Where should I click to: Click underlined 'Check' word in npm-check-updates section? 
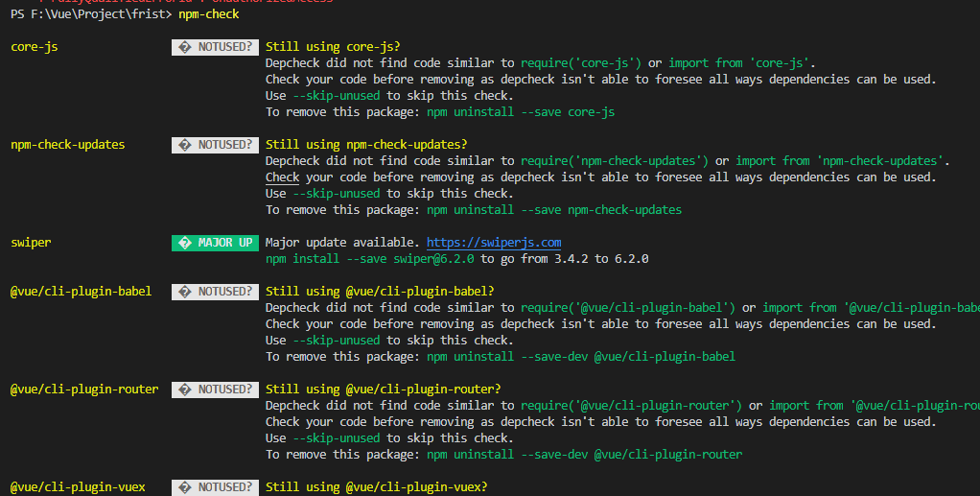tap(283, 177)
